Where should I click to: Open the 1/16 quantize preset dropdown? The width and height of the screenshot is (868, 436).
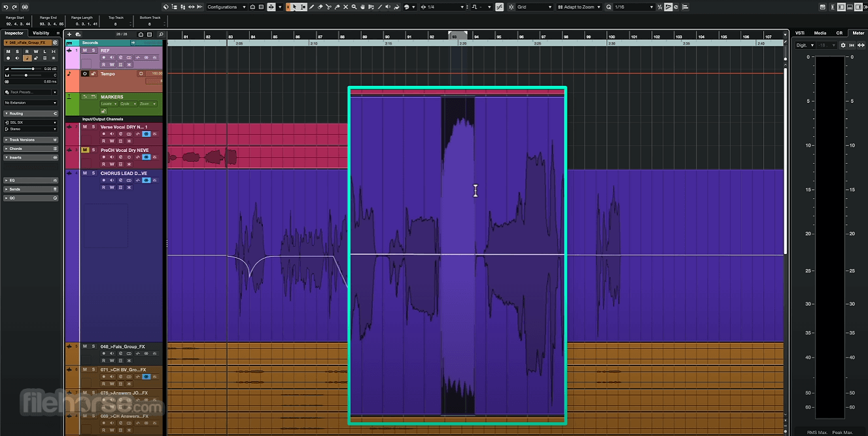pyautogui.click(x=634, y=7)
